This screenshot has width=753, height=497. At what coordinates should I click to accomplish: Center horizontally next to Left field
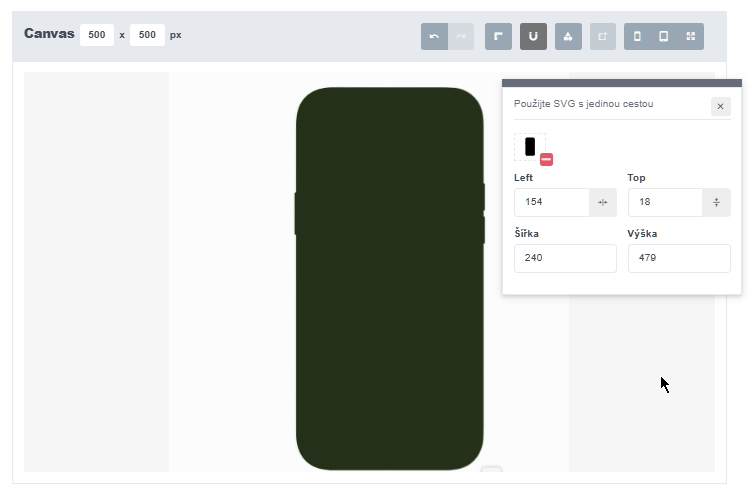(x=603, y=203)
